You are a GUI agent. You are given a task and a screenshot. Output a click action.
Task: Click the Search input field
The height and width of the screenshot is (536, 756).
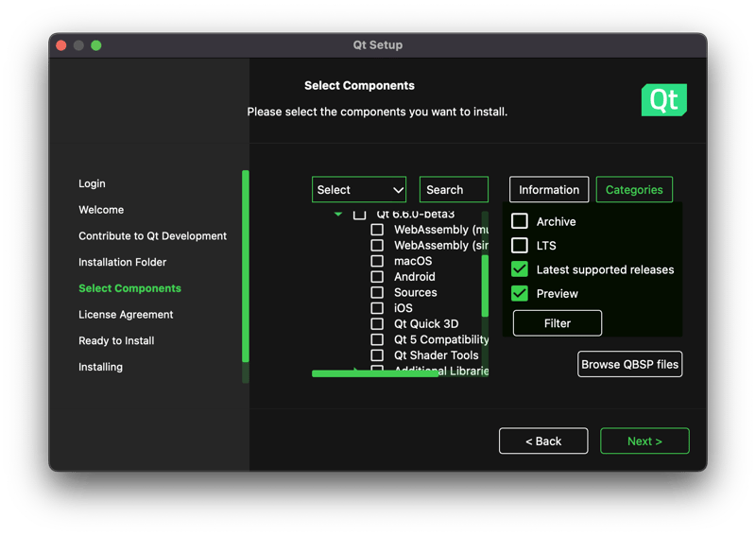[454, 190]
